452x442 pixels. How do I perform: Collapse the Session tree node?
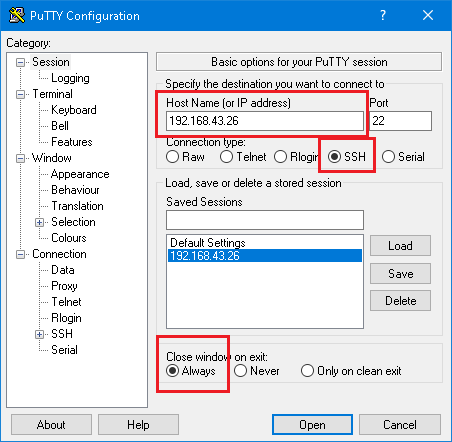click(x=20, y=62)
